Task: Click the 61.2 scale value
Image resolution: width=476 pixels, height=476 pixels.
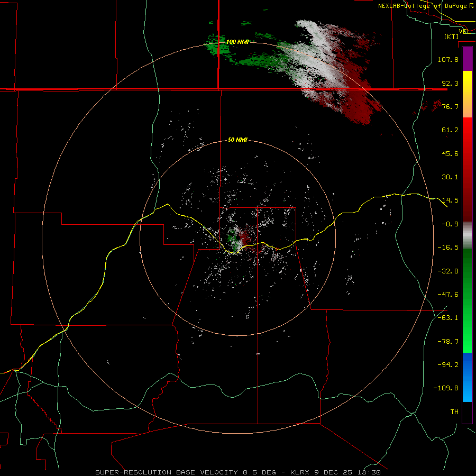Action: pos(450,130)
